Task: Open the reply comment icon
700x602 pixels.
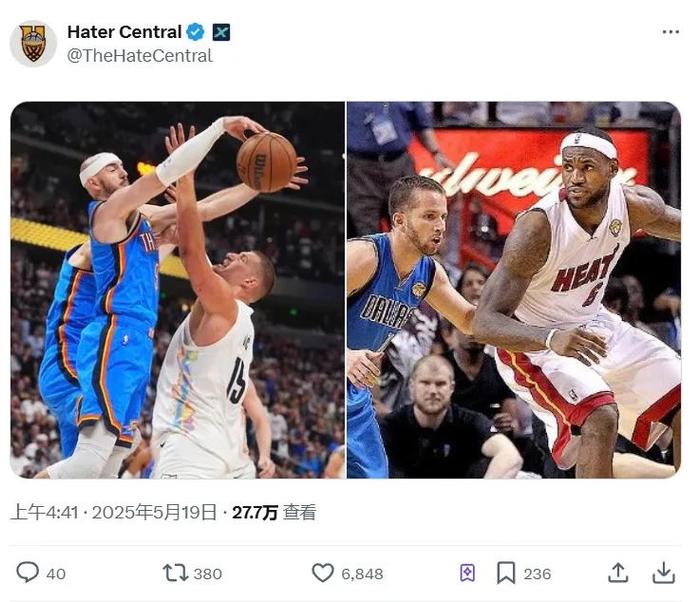Action: 28,572
